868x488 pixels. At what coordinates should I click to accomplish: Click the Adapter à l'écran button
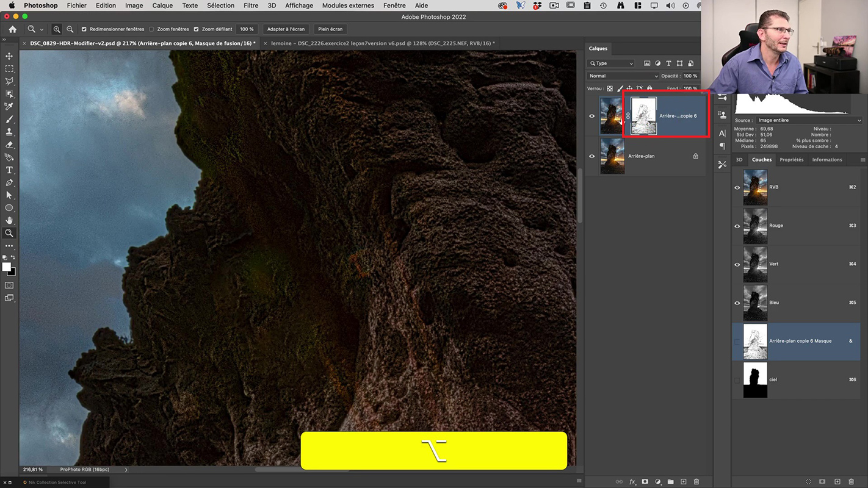click(286, 29)
